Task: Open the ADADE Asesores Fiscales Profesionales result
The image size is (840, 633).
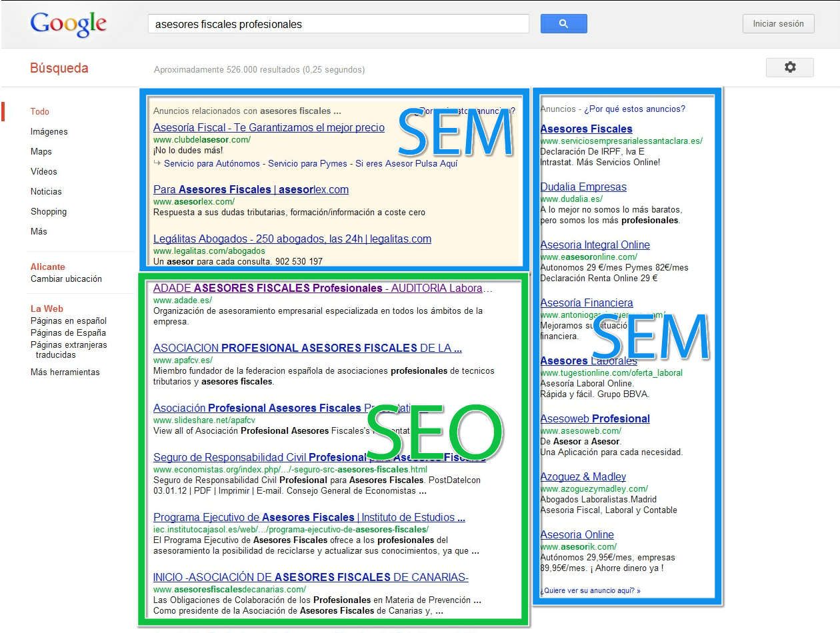Action: [x=323, y=289]
